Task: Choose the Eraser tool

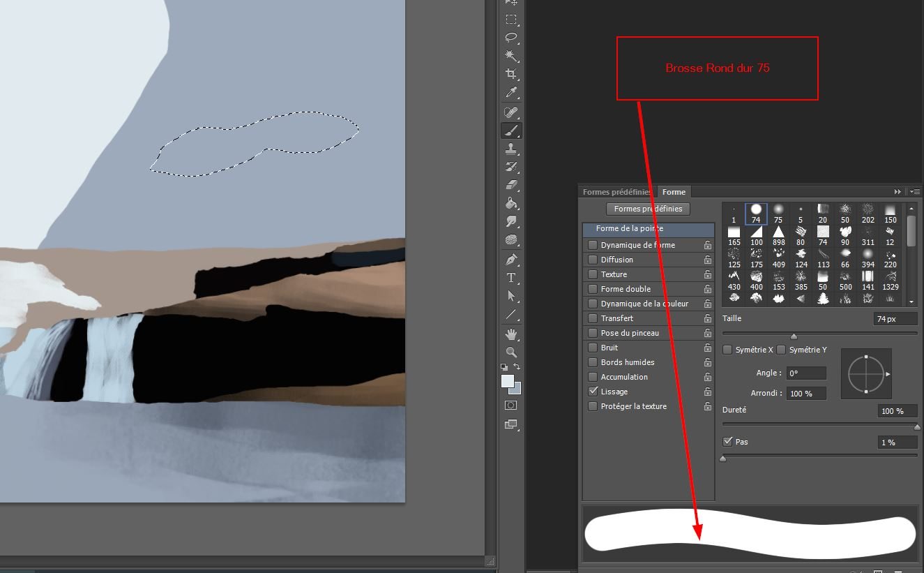Action: [x=511, y=185]
